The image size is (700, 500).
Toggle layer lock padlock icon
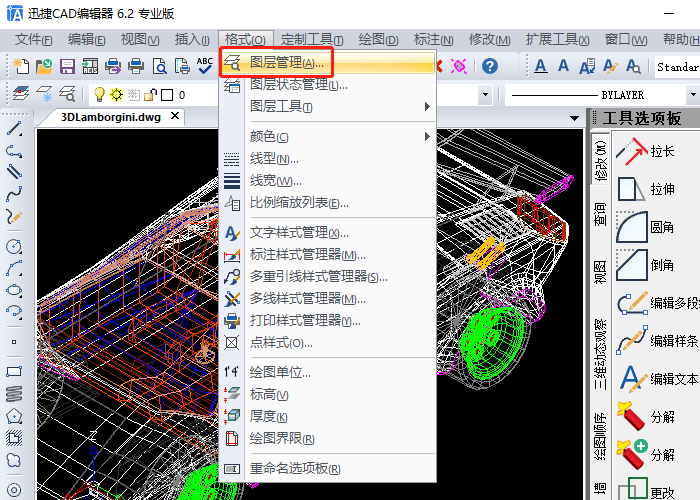tap(151, 94)
